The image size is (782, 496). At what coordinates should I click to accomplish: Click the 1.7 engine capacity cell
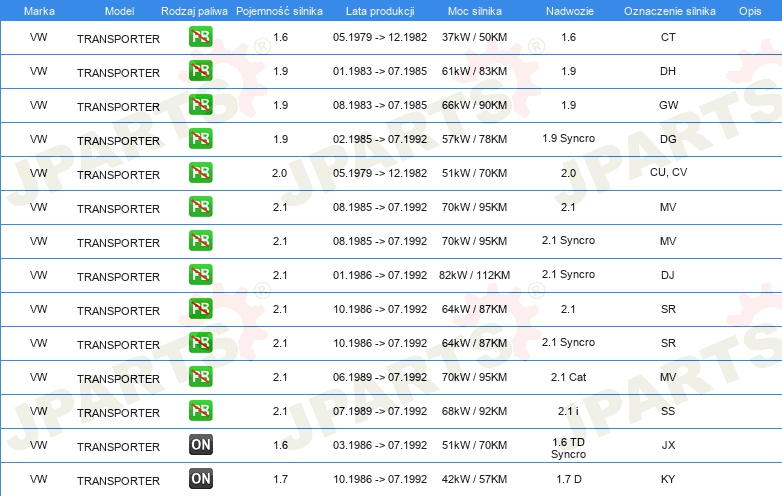tap(280, 479)
